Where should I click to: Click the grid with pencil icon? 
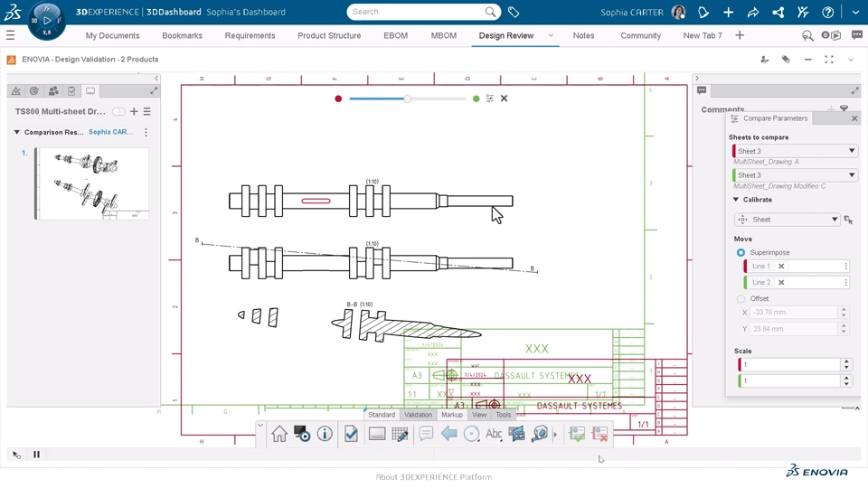click(x=400, y=434)
